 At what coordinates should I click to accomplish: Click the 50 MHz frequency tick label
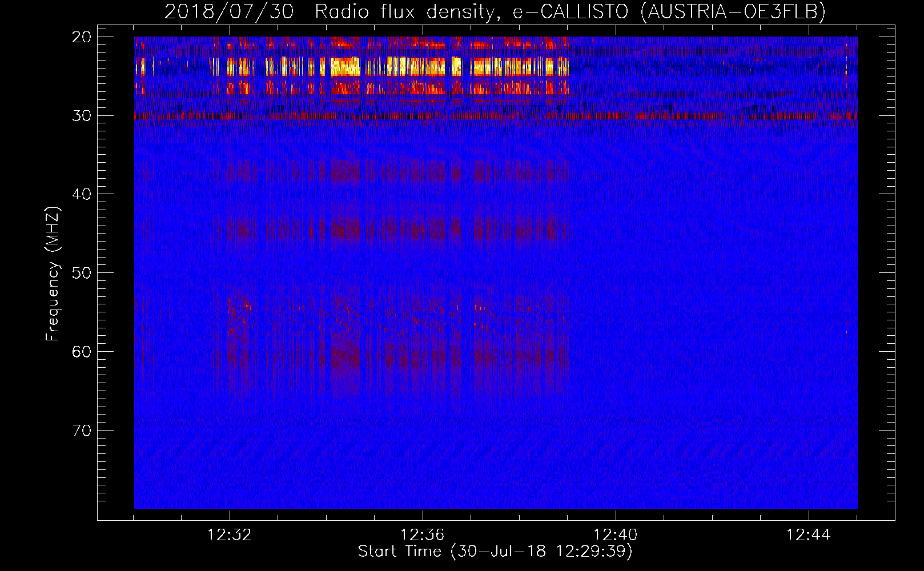[82, 273]
